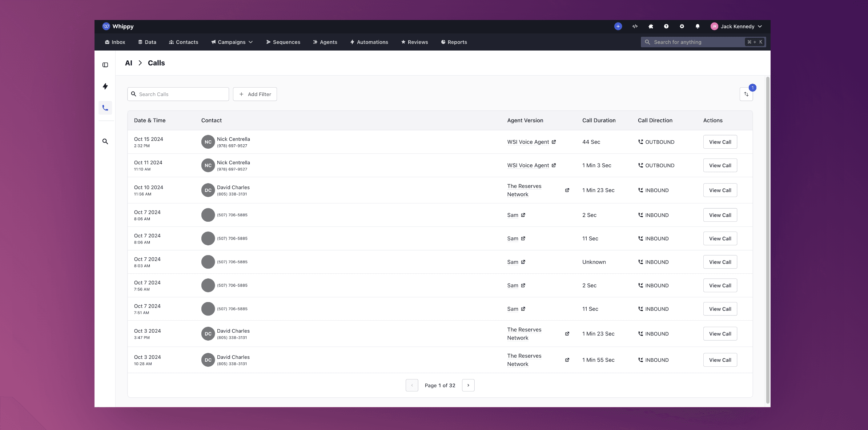
Task: Go to next page of calls
Action: click(x=468, y=385)
